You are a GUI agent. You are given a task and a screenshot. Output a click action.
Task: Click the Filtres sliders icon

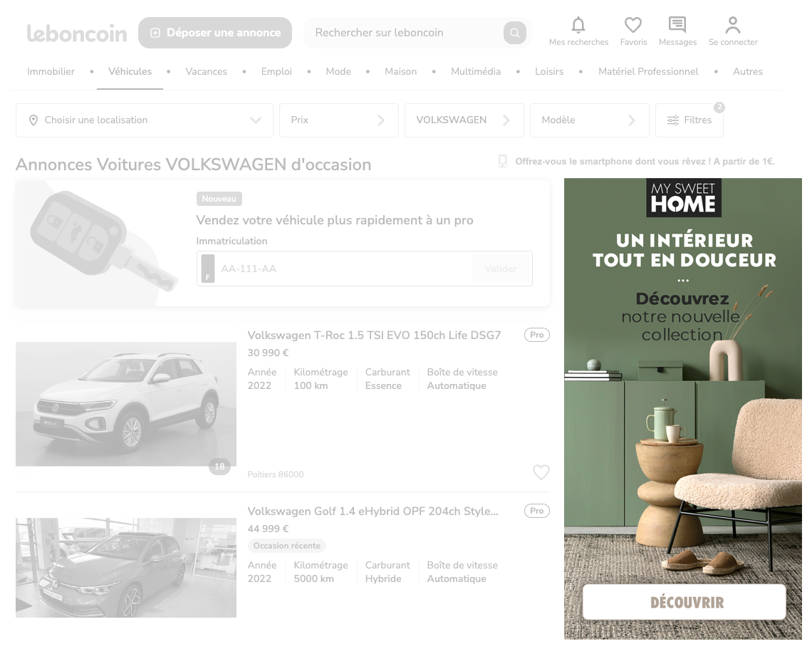[672, 120]
